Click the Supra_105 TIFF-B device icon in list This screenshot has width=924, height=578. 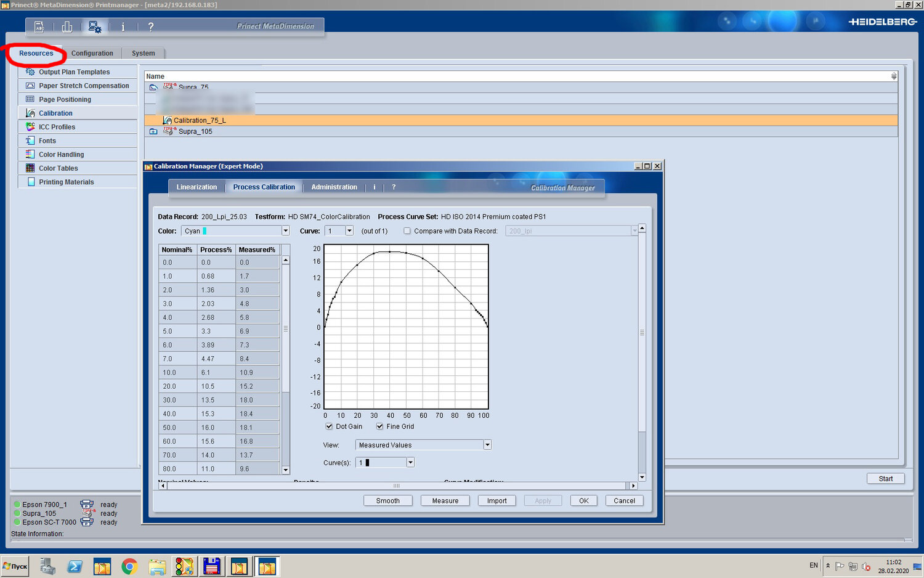tap(169, 131)
